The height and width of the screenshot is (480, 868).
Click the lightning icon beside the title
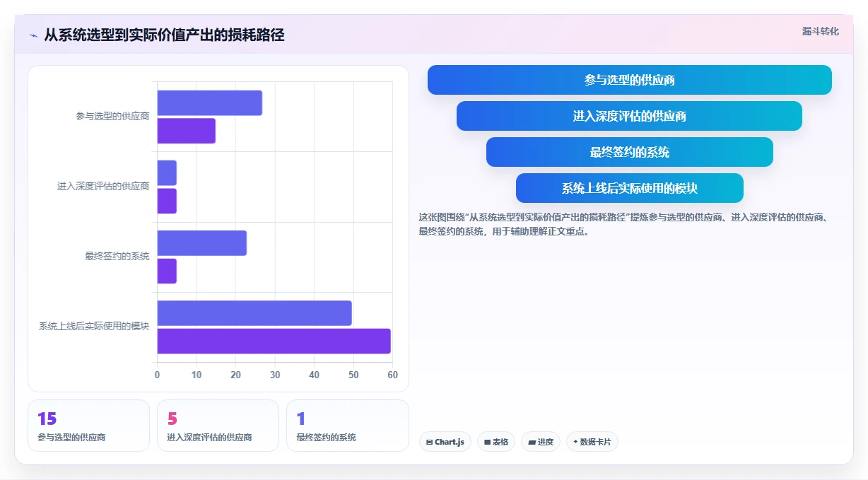tap(33, 35)
